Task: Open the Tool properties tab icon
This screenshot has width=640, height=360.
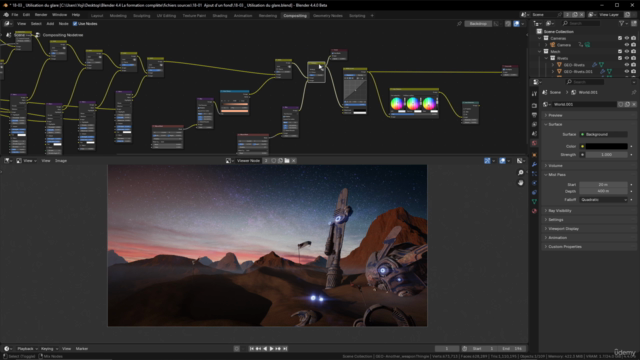Action: [534, 94]
